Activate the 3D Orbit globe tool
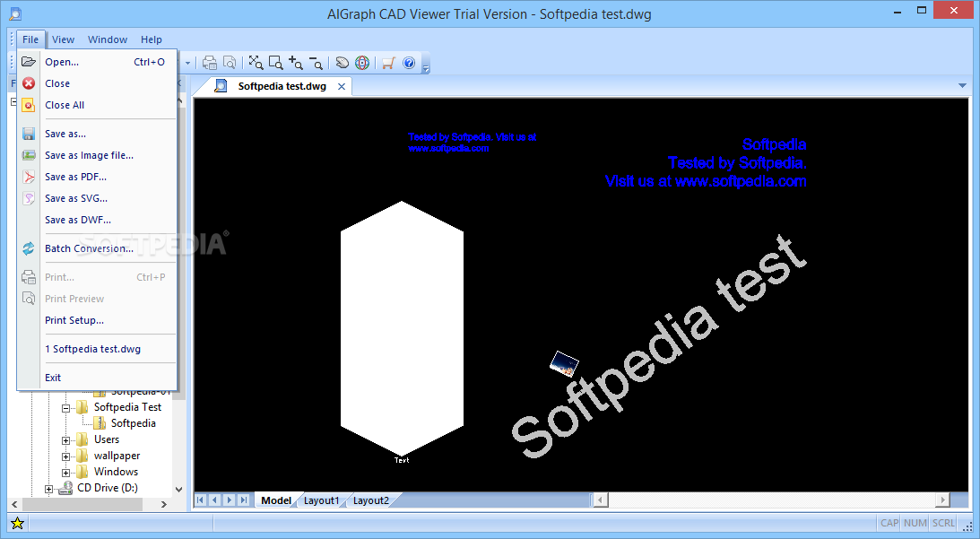 (x=362, y=63)
